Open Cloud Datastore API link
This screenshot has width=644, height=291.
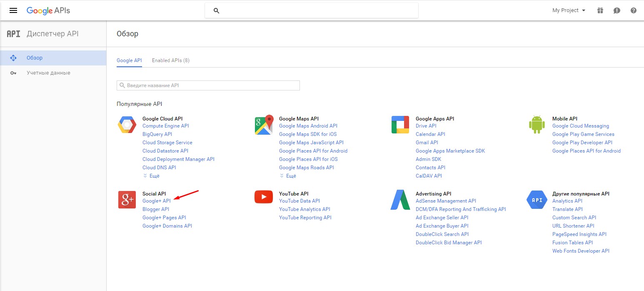pyautogui.click(x=165, y=151)
